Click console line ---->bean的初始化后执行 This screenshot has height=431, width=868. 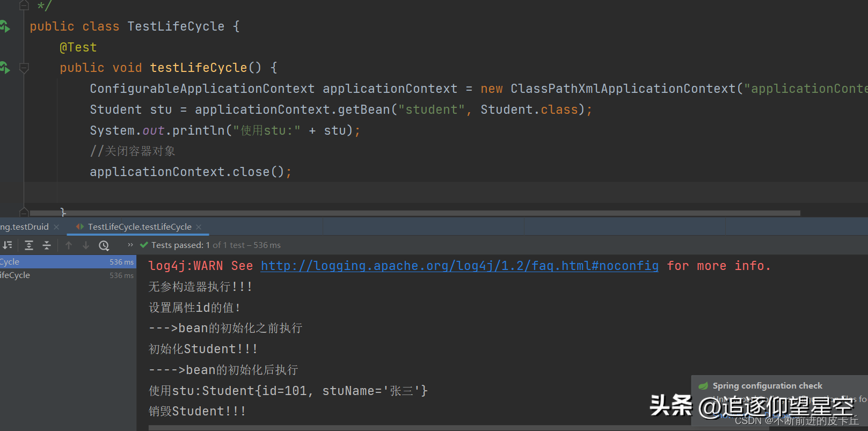(223, 370)
